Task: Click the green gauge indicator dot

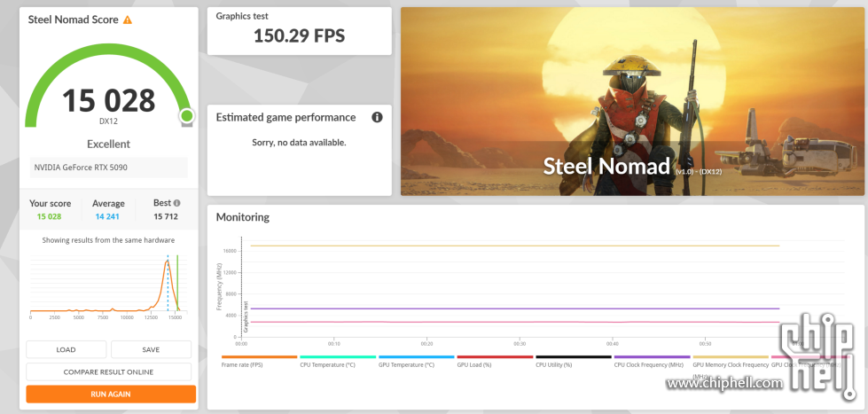Action: 187,115
